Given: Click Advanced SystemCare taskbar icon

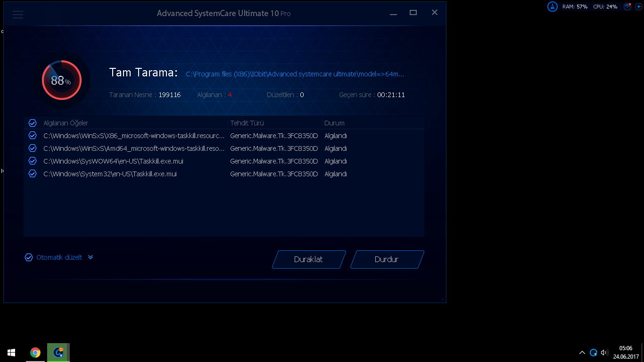Looking at the screenshot, I should 58,352.
